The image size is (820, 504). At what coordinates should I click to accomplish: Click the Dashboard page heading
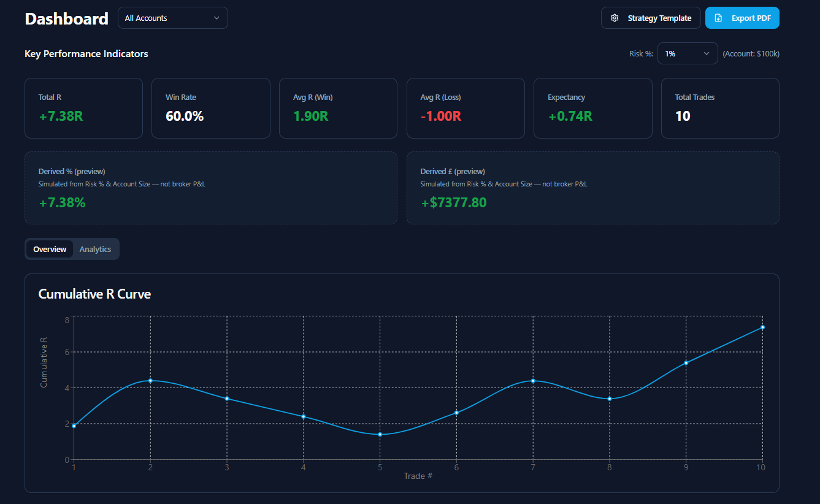67,18
